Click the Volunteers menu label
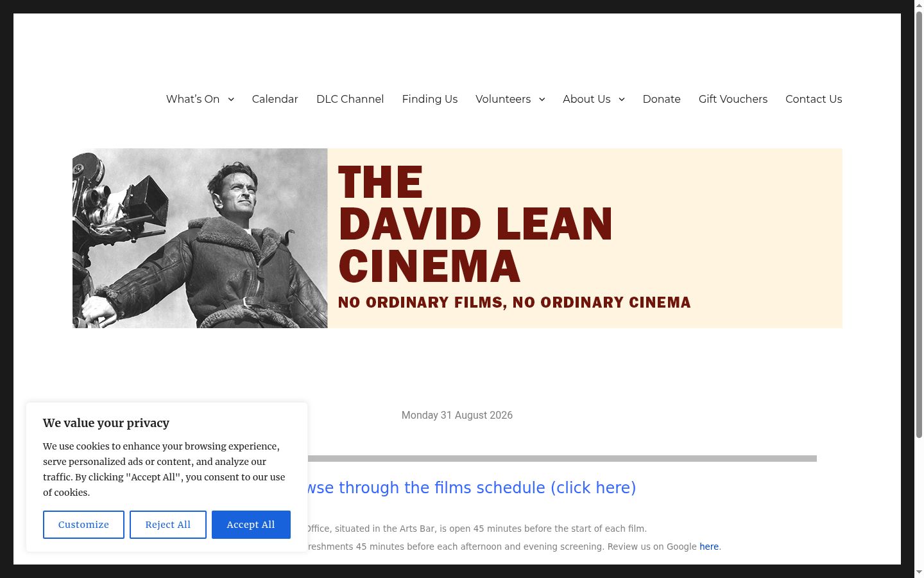 pyautogui.click(x=503, y=99)
